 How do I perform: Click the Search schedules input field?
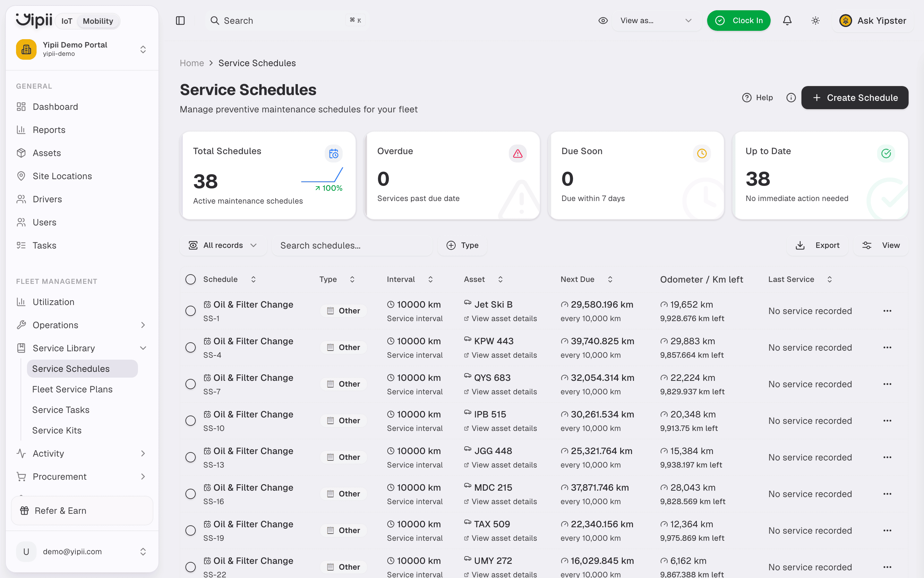(x=352, y=245)
